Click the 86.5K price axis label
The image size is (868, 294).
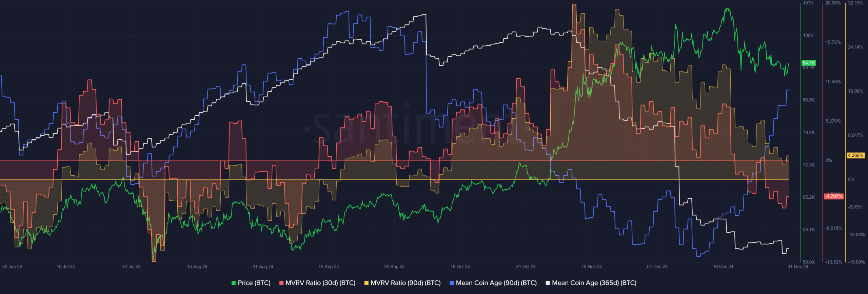pos(809,100)
